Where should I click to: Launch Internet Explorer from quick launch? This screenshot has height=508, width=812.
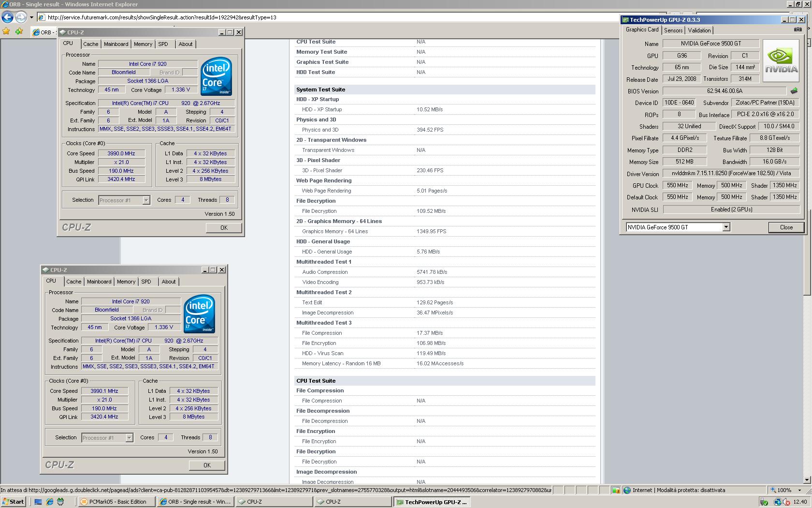click(x=49, y=502)
